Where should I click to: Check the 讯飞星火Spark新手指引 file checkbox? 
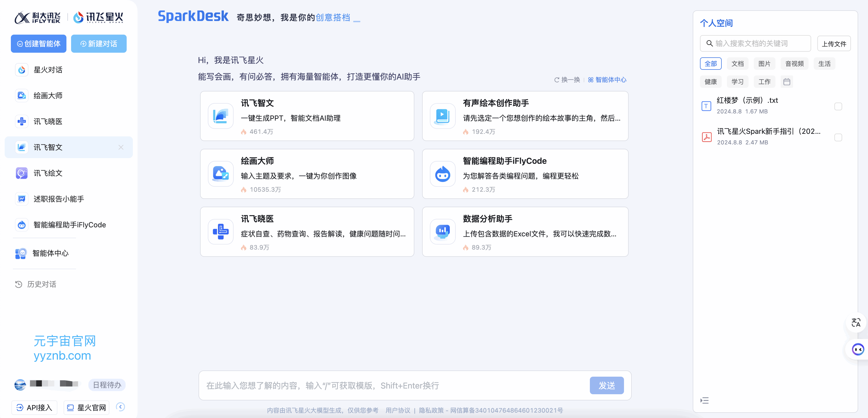[x=838, y=137]
